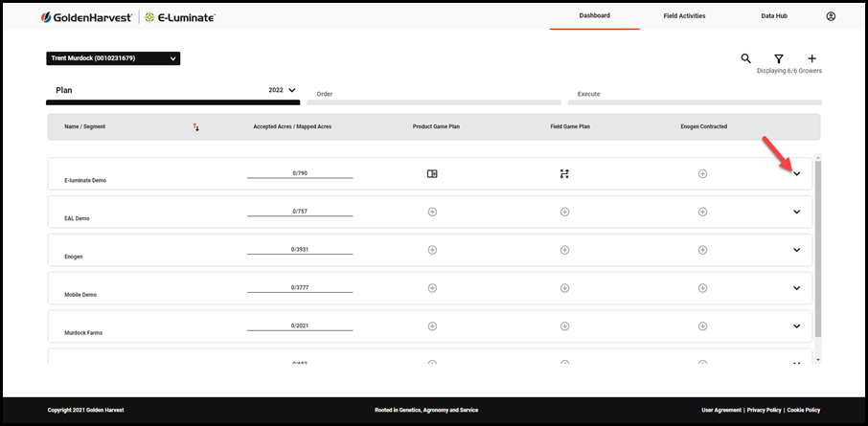The height and width of the screenshot is (426, 868).
Task: Expand the Enogen row
Action: [x=796, y=250]
